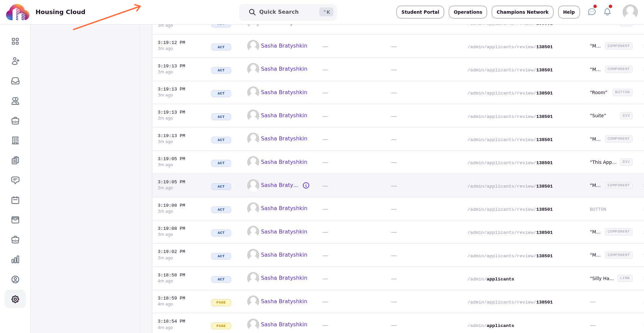Open the Operations menu button
The width and height of the screenshot is (644, 333).
[468, 12]
